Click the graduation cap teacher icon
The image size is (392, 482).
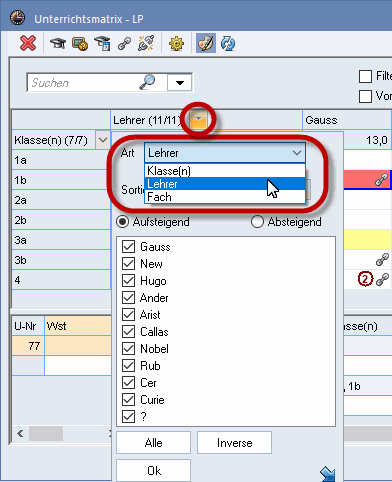point(58,43)
